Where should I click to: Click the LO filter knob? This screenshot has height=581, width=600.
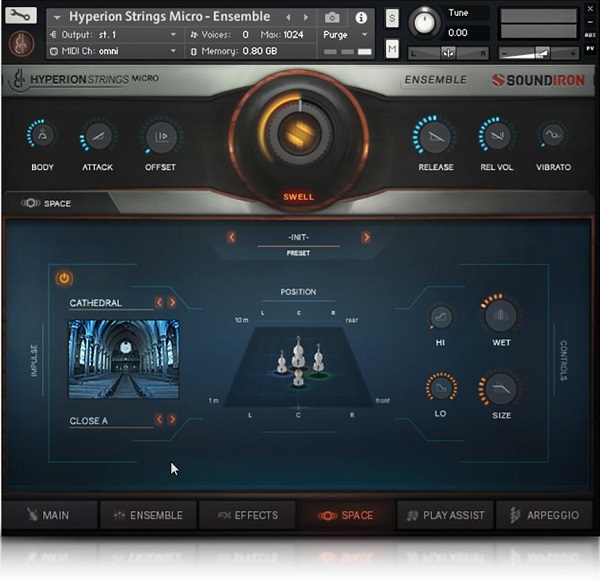pyautogui.click(x=441, y=387)
